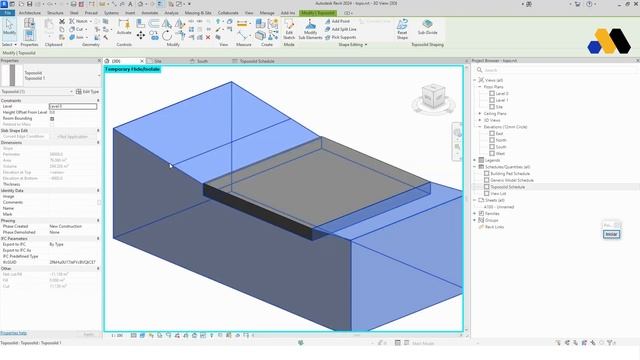Select the Offset tool
This screenshot has height=360, width=640.
tap(154, 23)
